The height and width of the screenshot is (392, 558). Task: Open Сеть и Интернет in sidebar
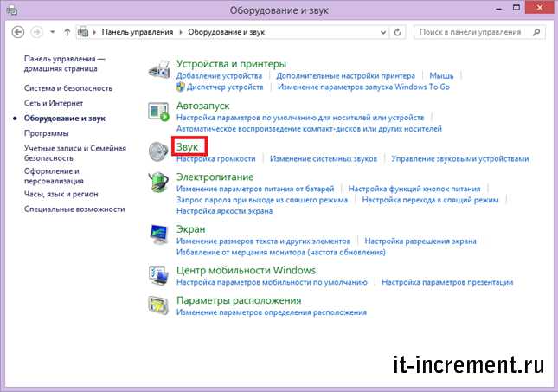click(x=54, y=103)
